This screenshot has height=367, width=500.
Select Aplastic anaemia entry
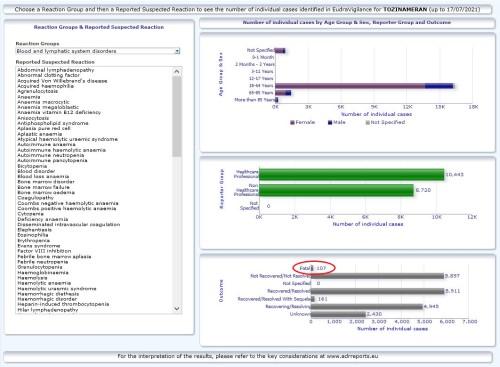coord(40,134)
